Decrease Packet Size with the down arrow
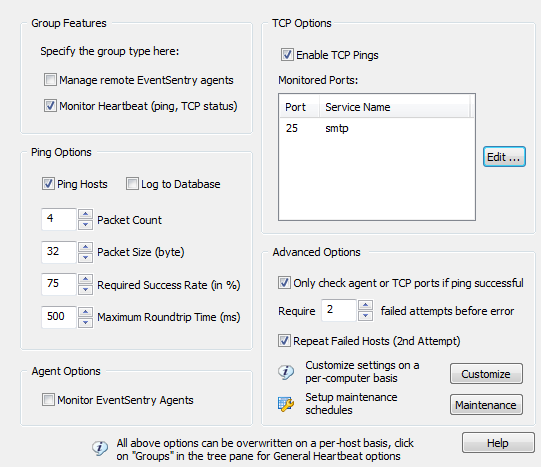This screenshot has width=541, height=467. [x=85, y=257]
